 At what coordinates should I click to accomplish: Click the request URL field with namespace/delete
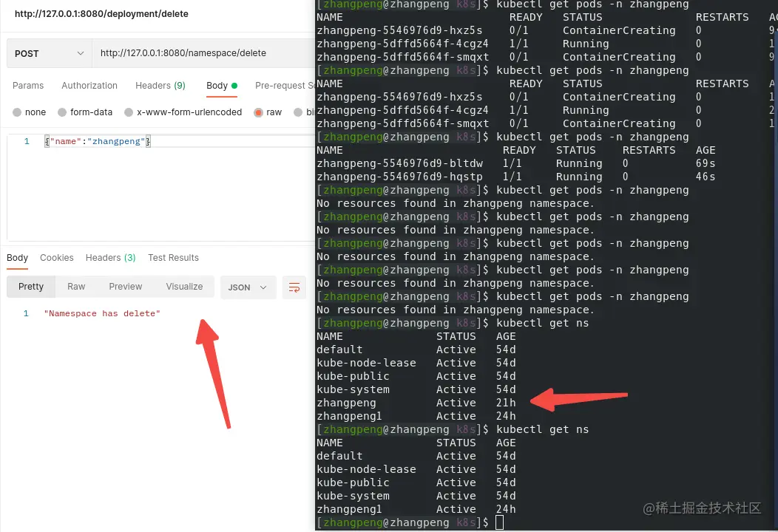(203, 53)
